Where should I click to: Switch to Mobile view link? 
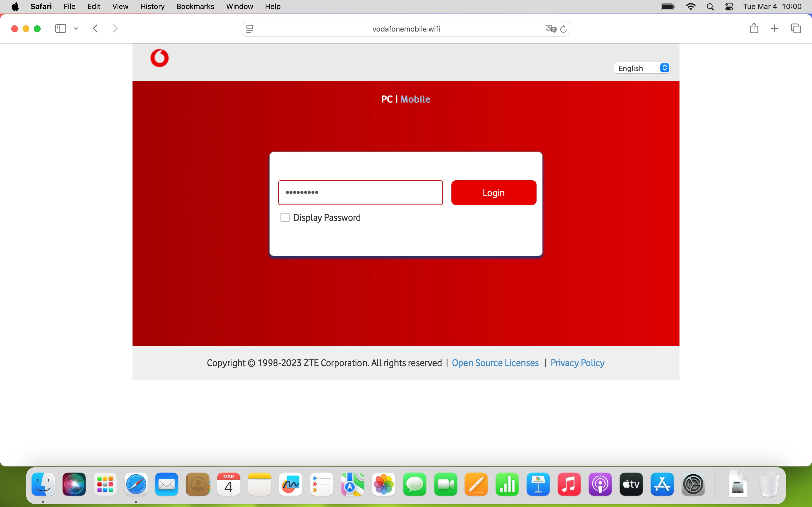(x=415, y=99)
